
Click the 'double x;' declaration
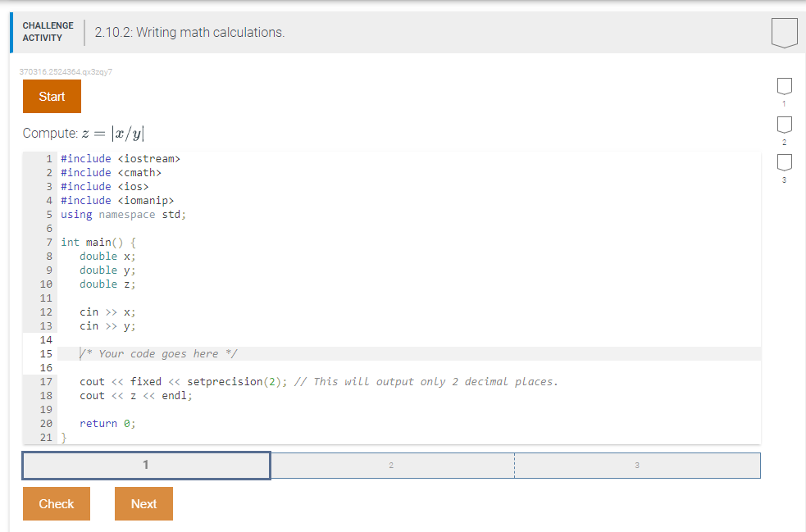[107, 256]
